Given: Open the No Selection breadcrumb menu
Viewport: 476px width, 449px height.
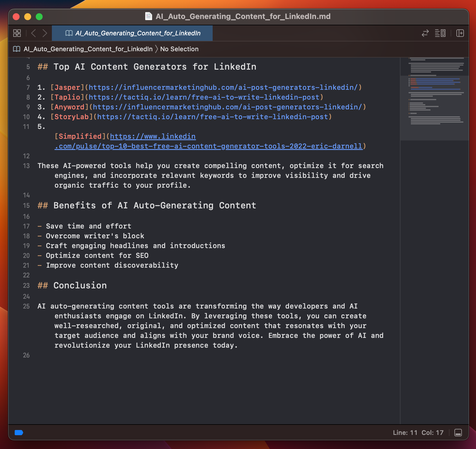Looking at the screenshot, I should pos(179,49).
